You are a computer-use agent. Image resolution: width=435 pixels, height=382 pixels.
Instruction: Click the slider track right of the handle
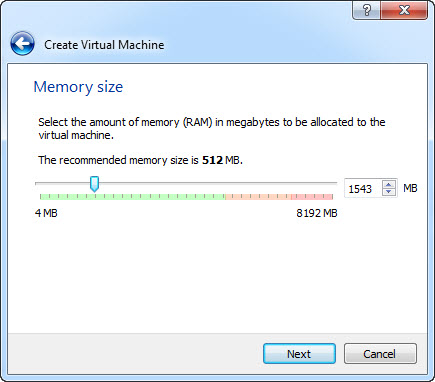click(218, 183)
